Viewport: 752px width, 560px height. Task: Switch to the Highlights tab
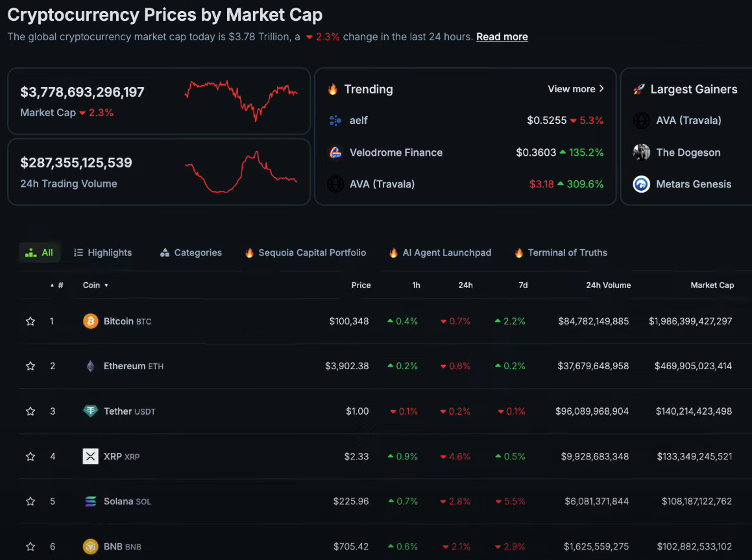[103, 253]
